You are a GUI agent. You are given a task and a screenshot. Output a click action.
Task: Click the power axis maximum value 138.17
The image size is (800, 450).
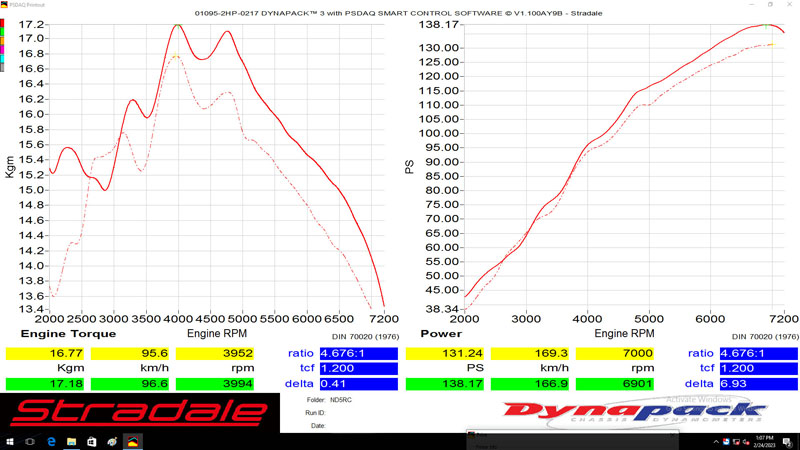click(439, 24)
